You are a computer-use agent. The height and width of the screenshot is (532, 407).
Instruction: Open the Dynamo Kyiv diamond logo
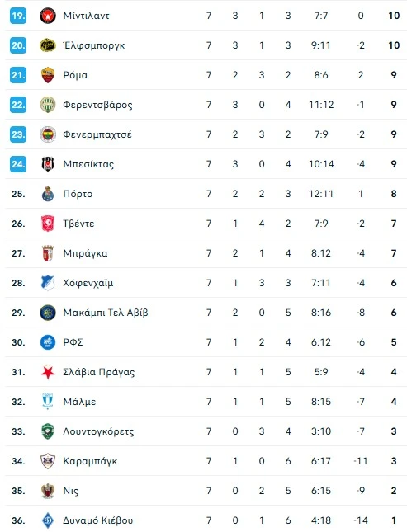coord(48,520)
